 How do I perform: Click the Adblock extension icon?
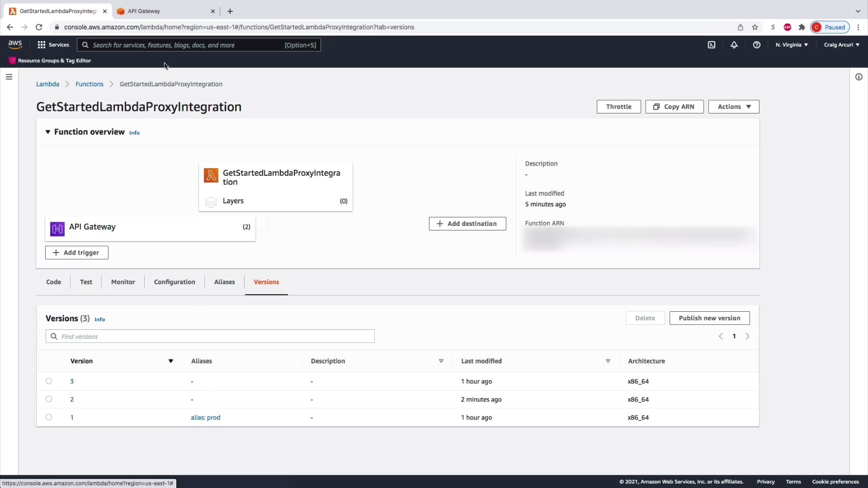pos(788,27)
